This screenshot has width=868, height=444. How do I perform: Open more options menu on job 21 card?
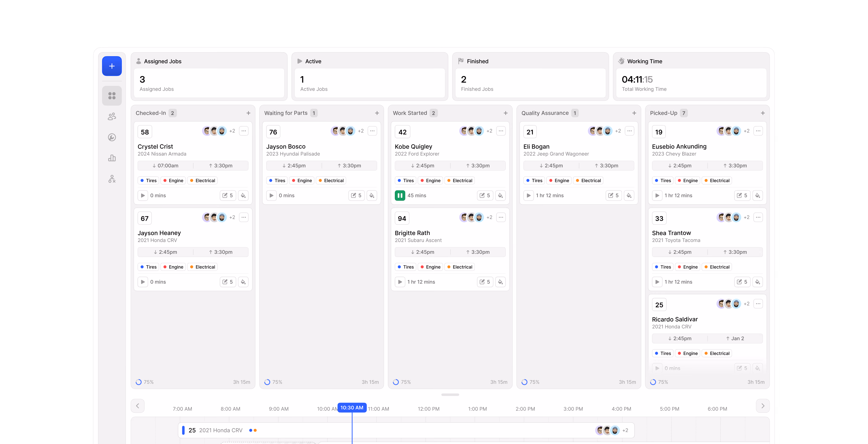629,131
